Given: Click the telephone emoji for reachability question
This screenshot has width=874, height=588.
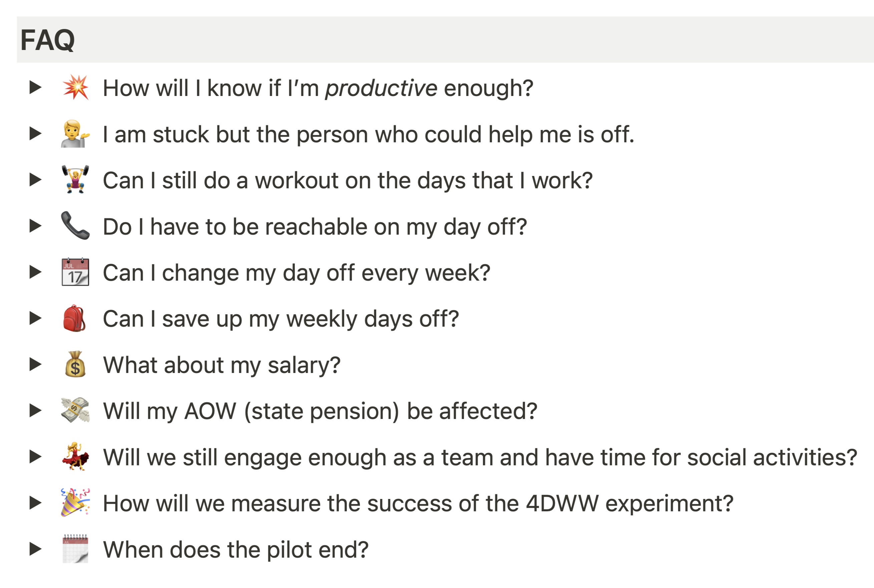Looking at the screenshot, I should click(x=75, y=226).
